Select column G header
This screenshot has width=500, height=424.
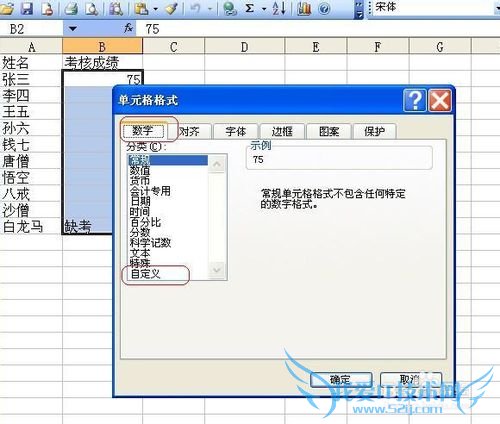tap(440, 47)
